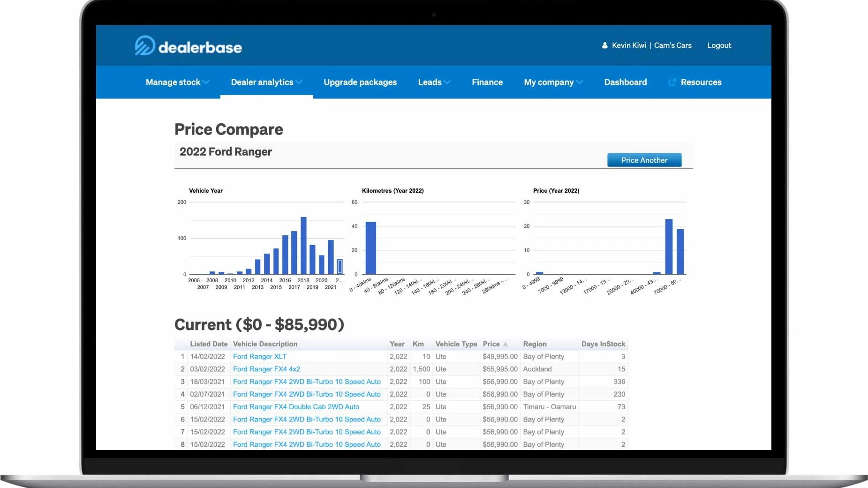Log out using the Logout link
This screenshot has height=488, width=868.
719,45
